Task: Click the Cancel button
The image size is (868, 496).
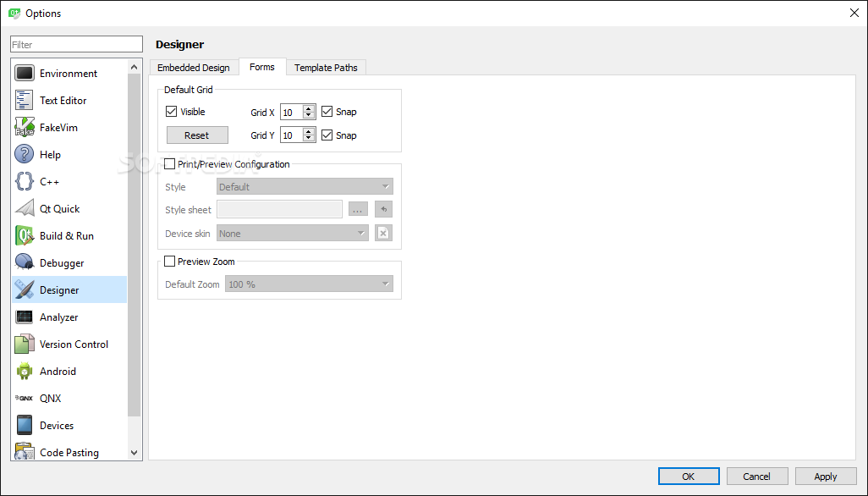Action: coord(756,476)
